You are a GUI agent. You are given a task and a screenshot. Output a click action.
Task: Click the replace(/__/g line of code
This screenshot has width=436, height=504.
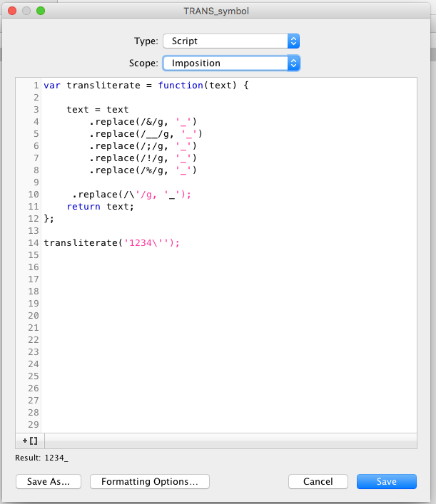(146, 134)
